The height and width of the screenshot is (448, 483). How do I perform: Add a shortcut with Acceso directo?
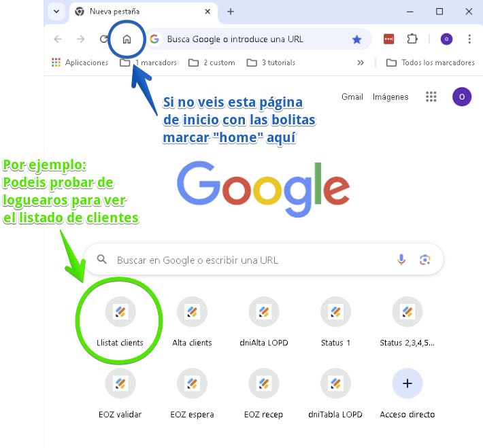click(407, 394)
